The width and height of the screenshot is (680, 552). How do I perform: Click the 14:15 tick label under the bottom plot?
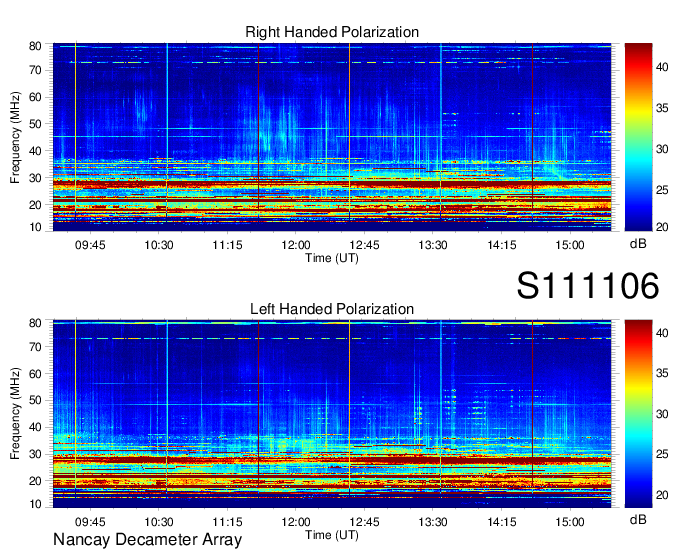pos(502,522)
